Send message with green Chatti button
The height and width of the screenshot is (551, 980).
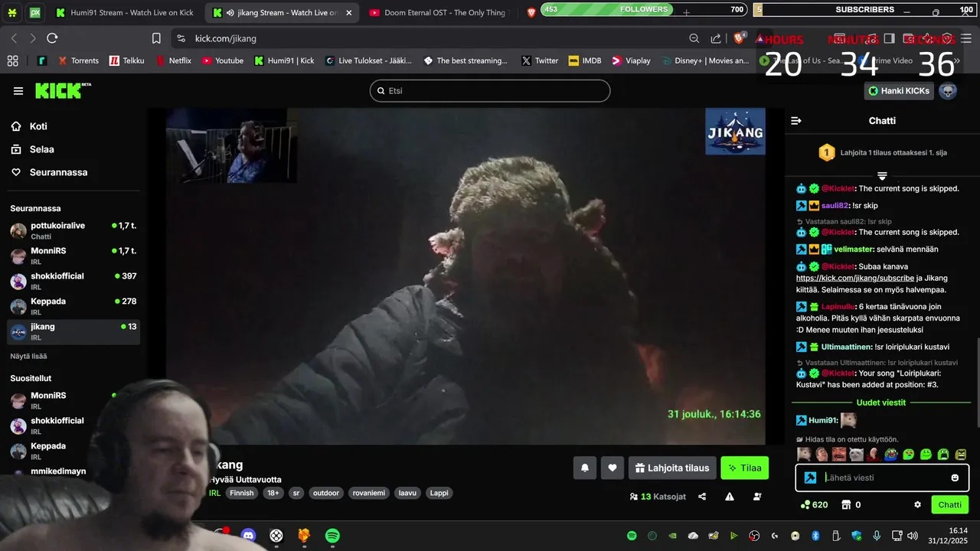point(950,504)
